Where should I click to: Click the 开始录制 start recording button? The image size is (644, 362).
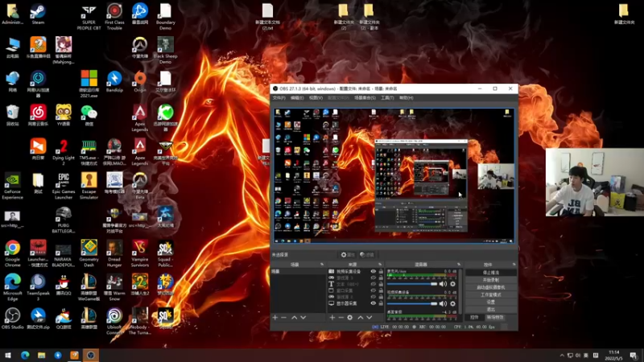(490, 280)
